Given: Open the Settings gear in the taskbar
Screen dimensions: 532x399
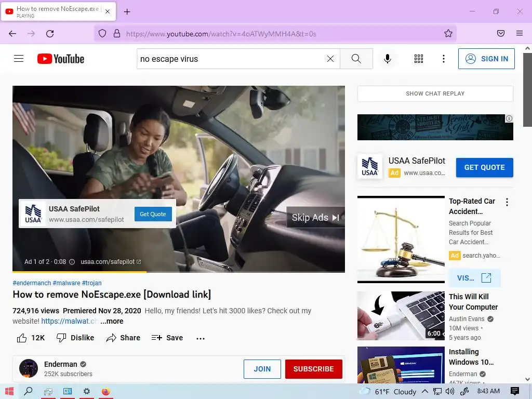Looking at the screenshot, I should pos(87,392).
